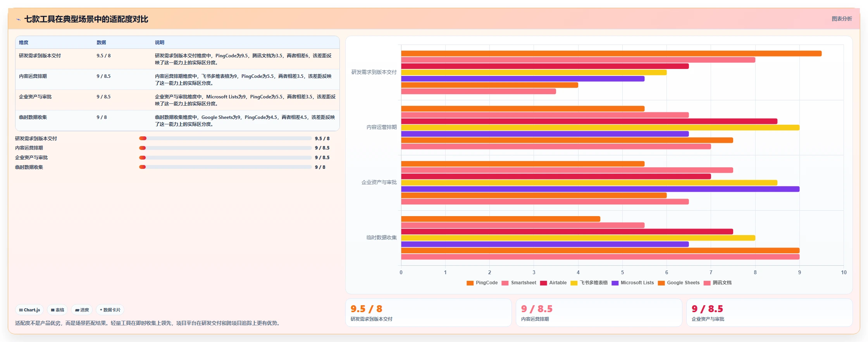This screenshot has width=868, height=342.
Task: Click the description mentioning Google Sheets为9
Action: click(245, 121)
